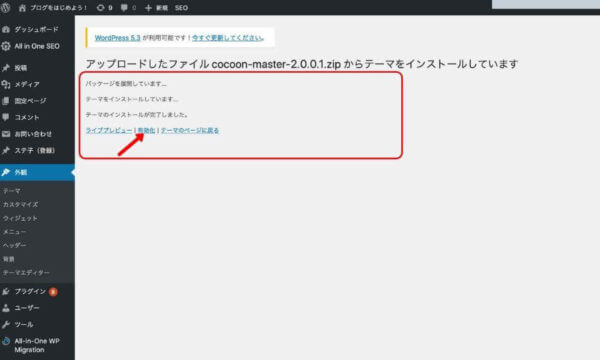Click the テーマをインストールしています status line
This screenshot has height=360, width=600.
[x=132, y=99]
